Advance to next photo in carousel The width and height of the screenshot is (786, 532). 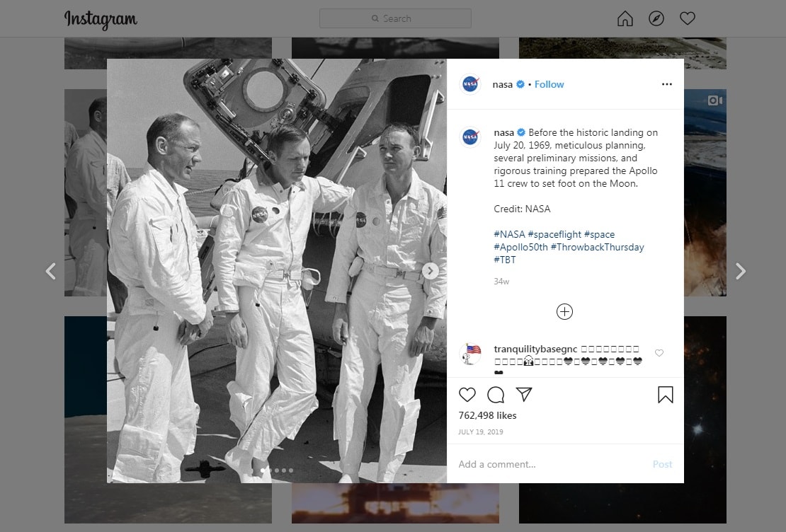(x=431, y=271)
